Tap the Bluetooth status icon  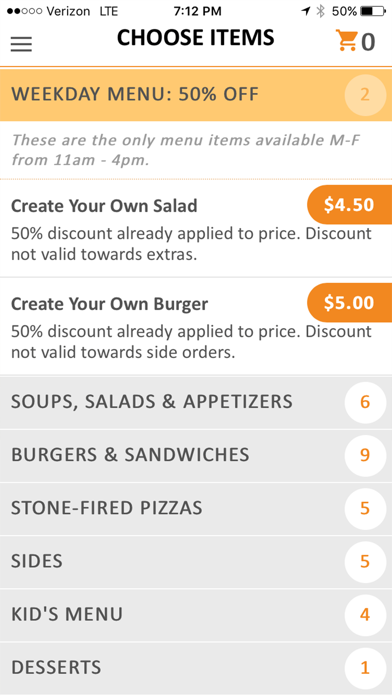[x=321, y=12]
